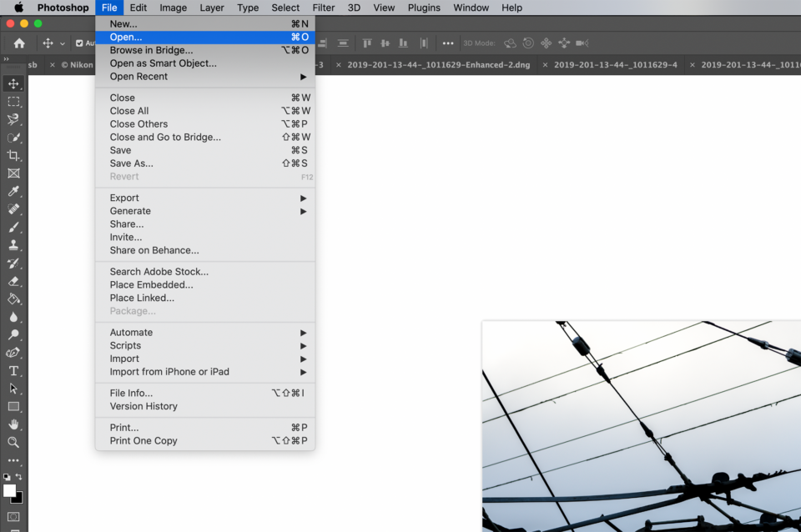The height and width of the screenshot is (532, 801).
Task: Select the Zoom magnifier tool
Action: [13, 442]
